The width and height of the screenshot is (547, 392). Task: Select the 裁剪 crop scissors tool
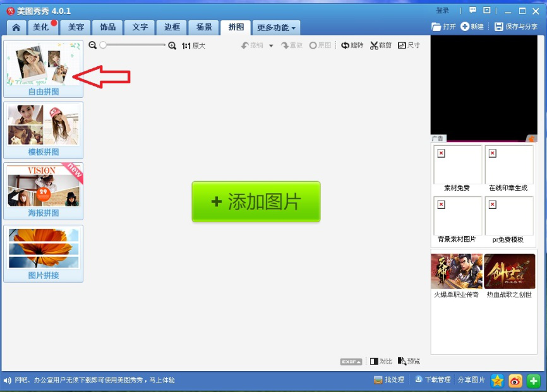381,45
